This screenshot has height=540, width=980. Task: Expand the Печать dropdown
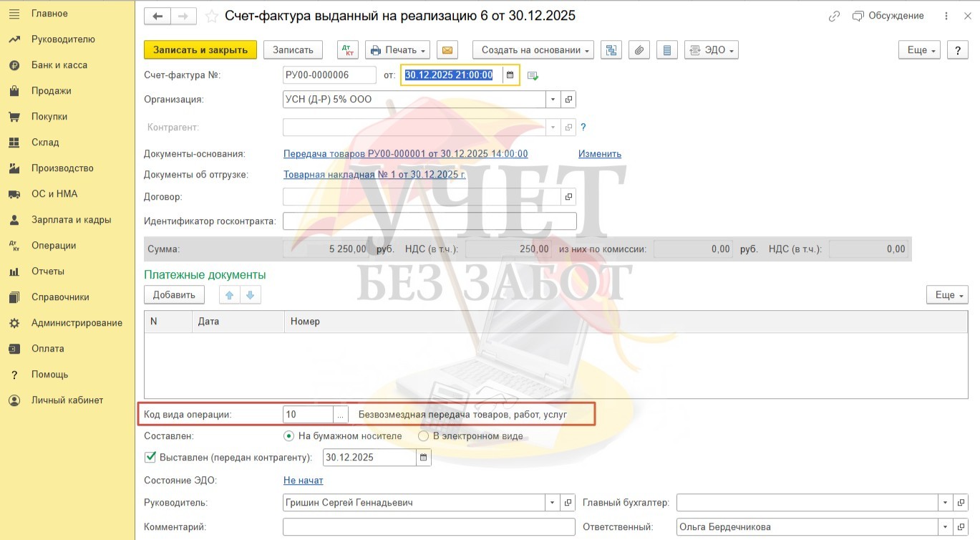tap(397, 50)
